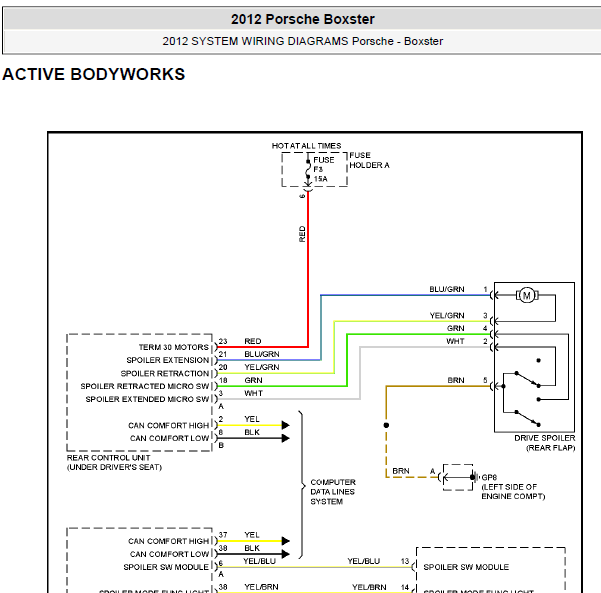Click "YEL/BLU" wire label beside pin 13

click(364, 561)
